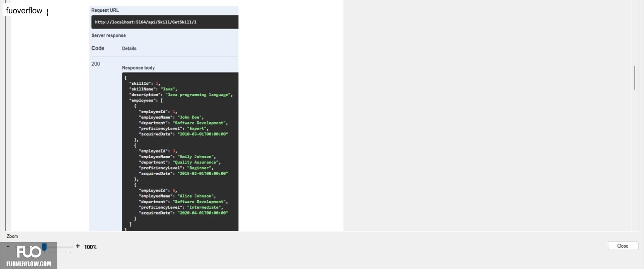Click the proficiencyLevel "Beginner" line
This screenshot has width=644, height=269.
pos(176,168)
